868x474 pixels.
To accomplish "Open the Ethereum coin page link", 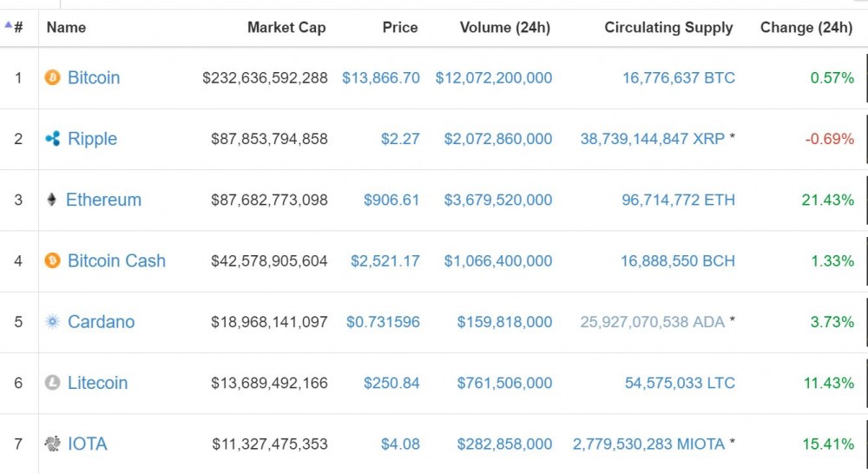I will tap(103, 200).
